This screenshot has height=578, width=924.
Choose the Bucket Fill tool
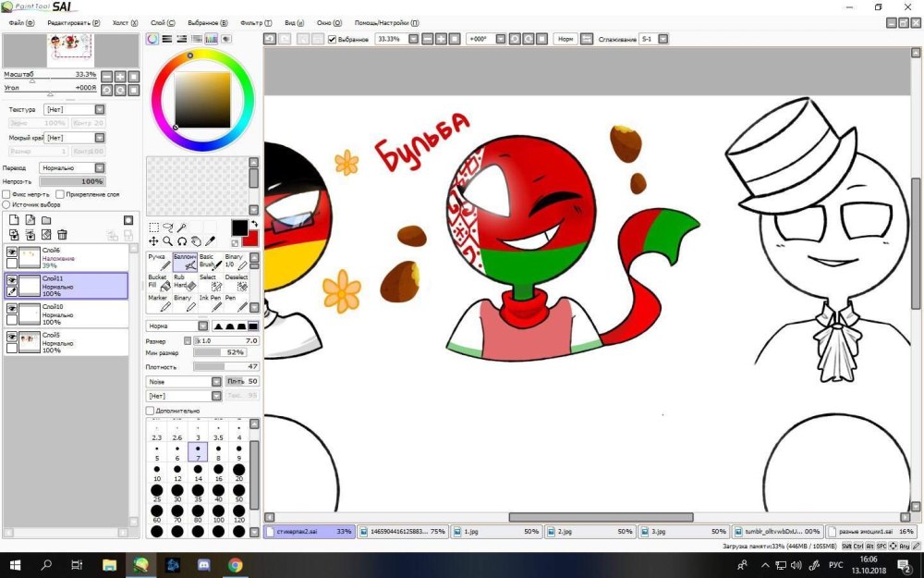tap(159, 282)
